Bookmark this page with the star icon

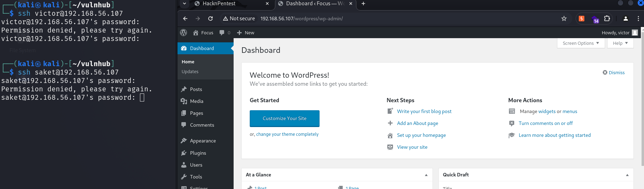pos(564,19)
